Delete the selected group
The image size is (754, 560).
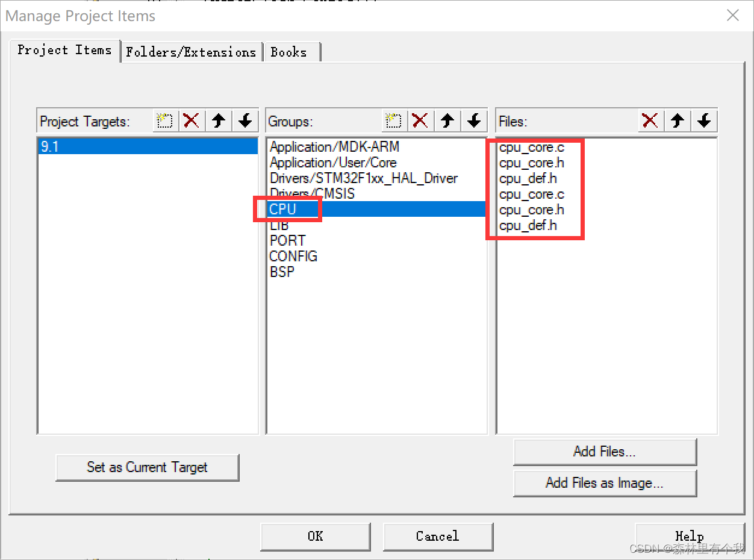pos(420,121)
